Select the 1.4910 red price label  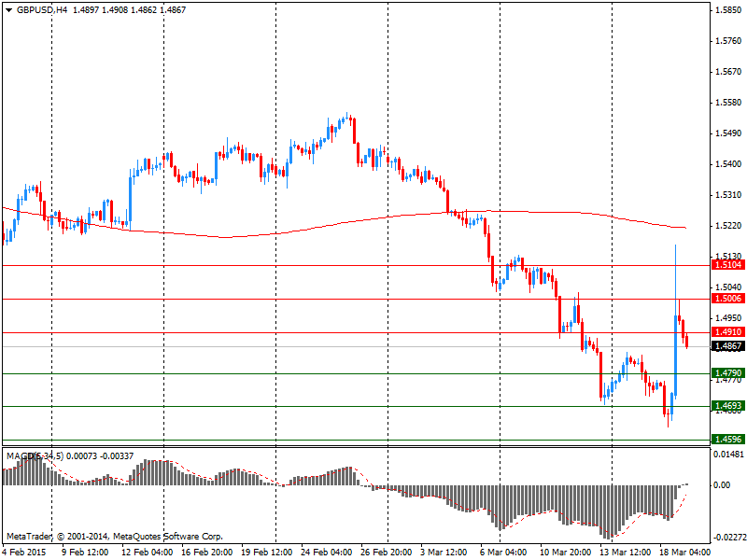coord(728,332)
